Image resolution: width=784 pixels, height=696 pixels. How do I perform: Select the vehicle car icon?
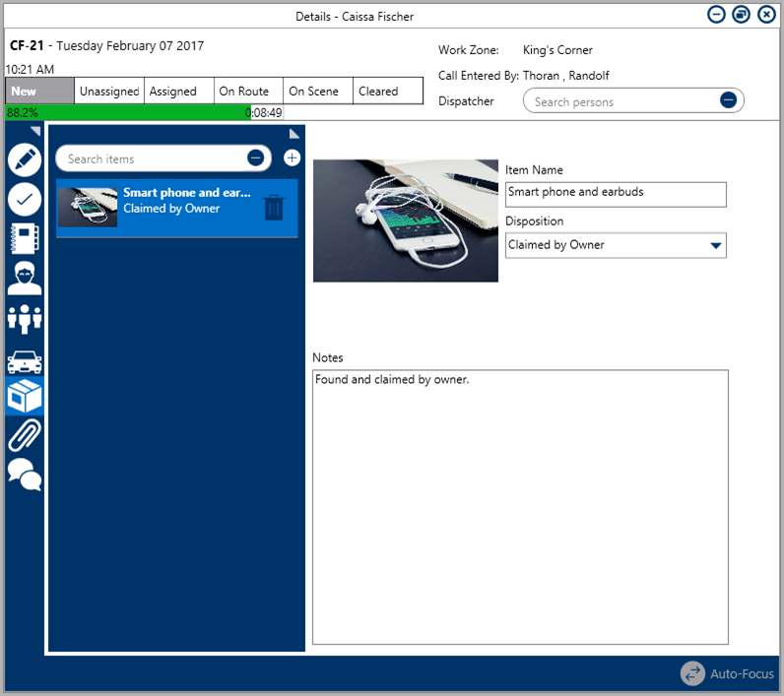(x=25, y=360)
